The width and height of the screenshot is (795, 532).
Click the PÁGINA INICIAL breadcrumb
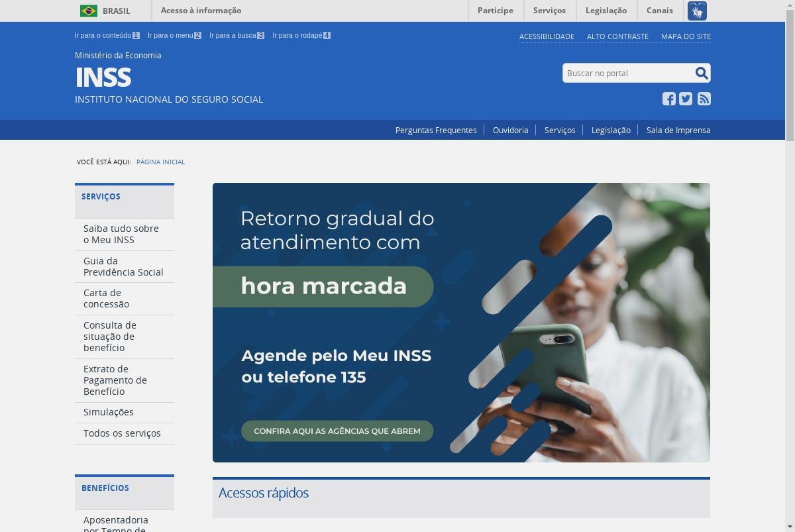[x=160, y=162]
